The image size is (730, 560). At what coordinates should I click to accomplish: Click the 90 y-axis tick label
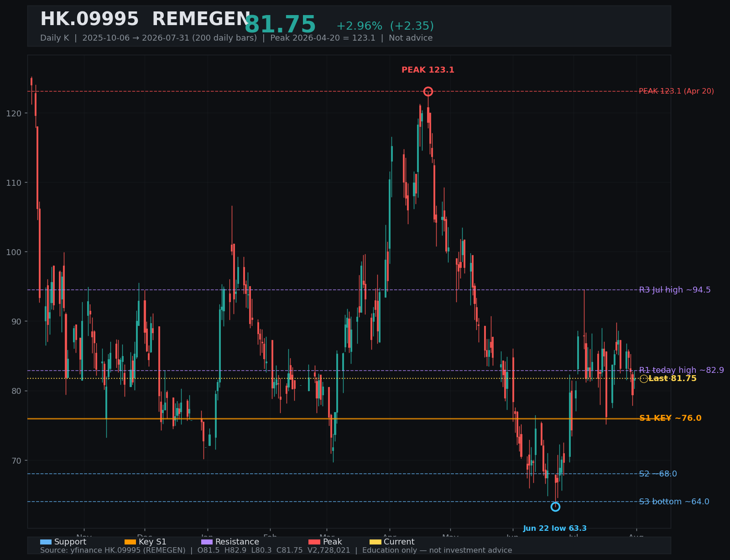16,321
